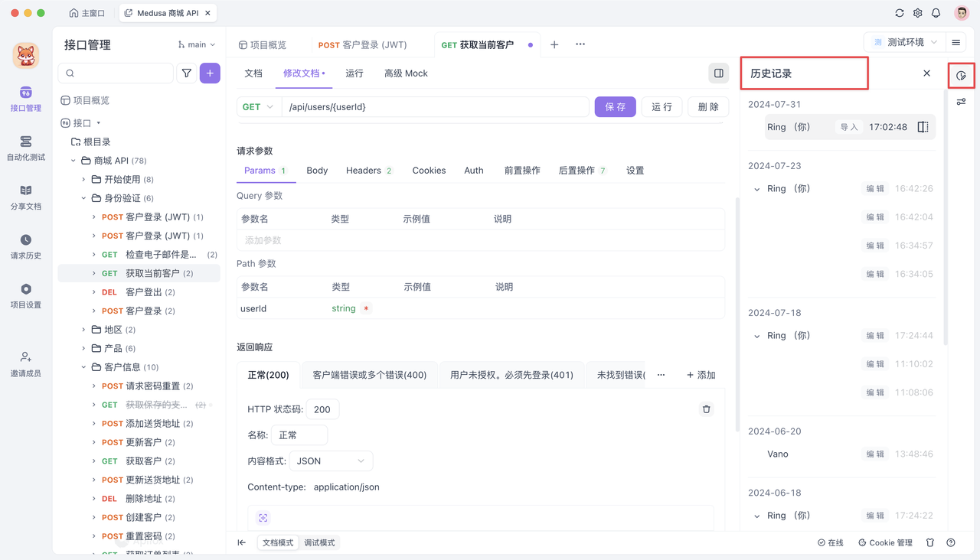Open the settings sliders icon on right rail
The image size is (980, 560).
pos(961,102)
